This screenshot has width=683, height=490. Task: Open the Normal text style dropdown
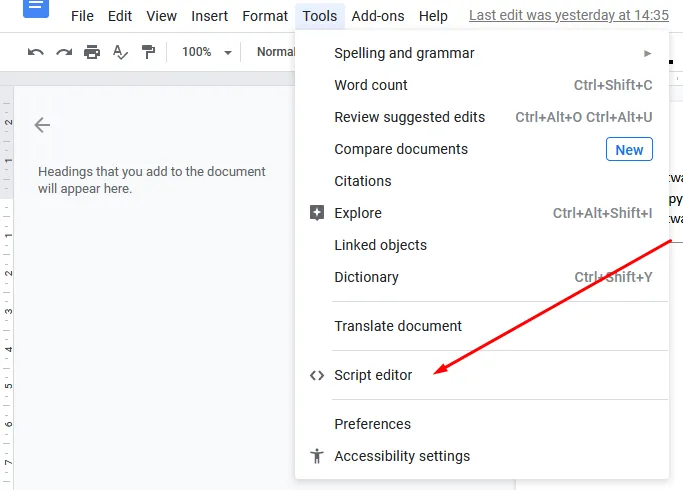pos(276,52)
